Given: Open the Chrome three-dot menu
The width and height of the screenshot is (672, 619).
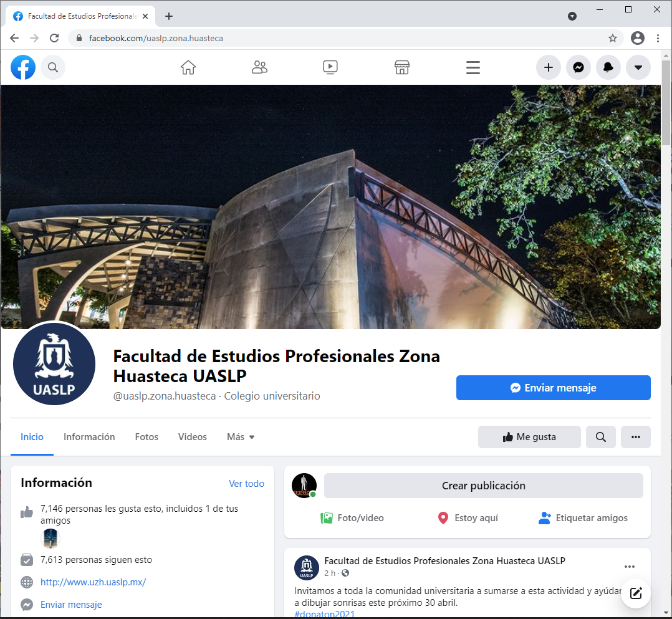Looking at the screenshot, I should (658, 38).
